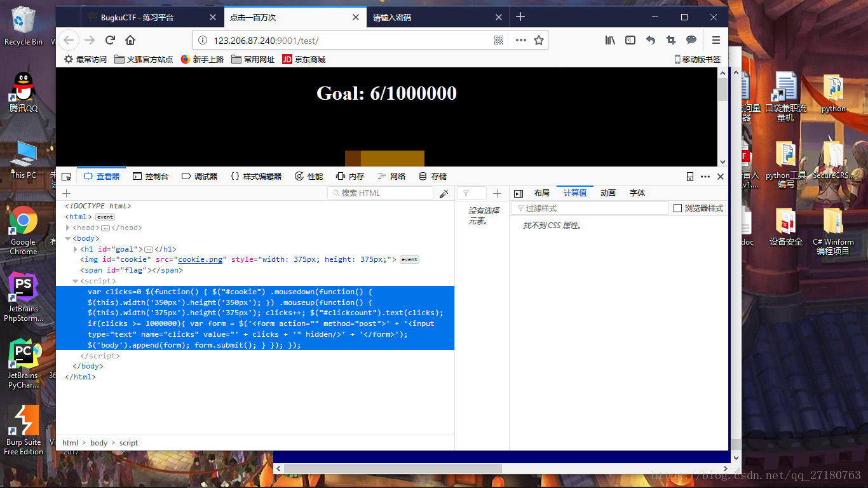Select script in the breadcrumb trail
The image size is (868, 488).
[128, 443]
